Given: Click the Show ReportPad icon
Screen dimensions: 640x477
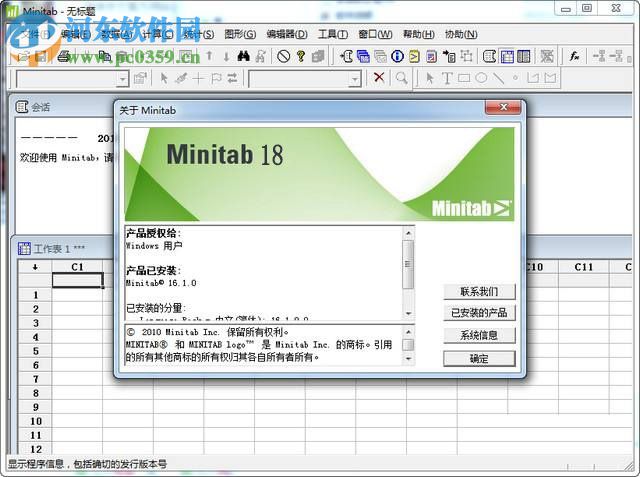Looking at the screenshot, I should click(x=431, y=56).
